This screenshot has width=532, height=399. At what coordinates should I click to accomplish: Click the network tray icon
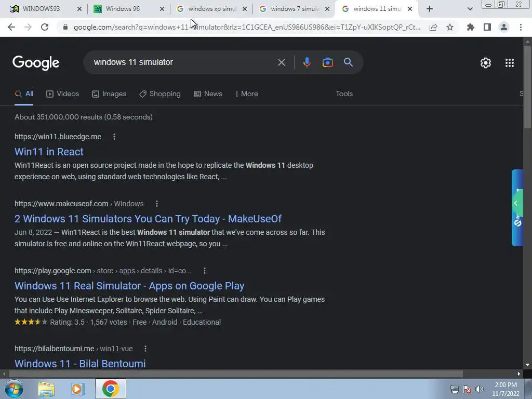click(454, 389)
